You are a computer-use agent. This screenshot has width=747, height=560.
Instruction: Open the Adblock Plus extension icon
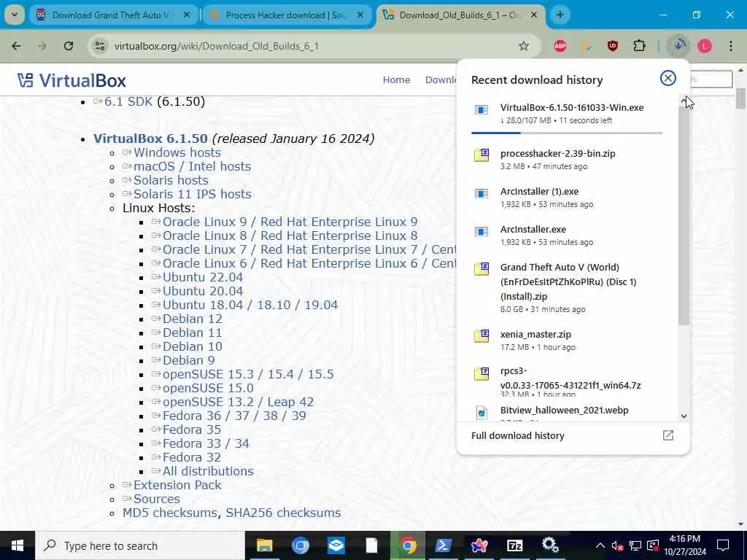560,46
